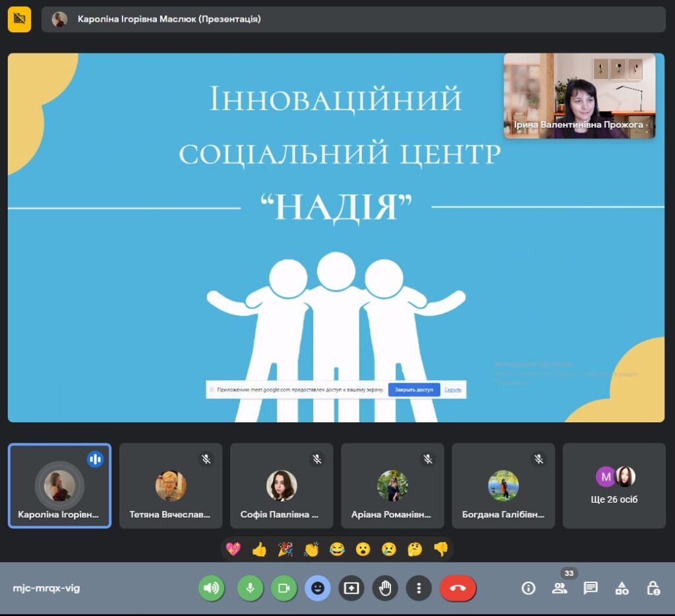This screenshot has width=675, height=616.
Task: Toggle the camera off
Action: tap(284, 588)
